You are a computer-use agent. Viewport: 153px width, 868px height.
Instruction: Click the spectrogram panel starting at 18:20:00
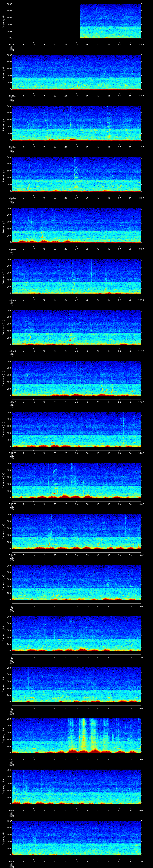(x=77, y=838)
